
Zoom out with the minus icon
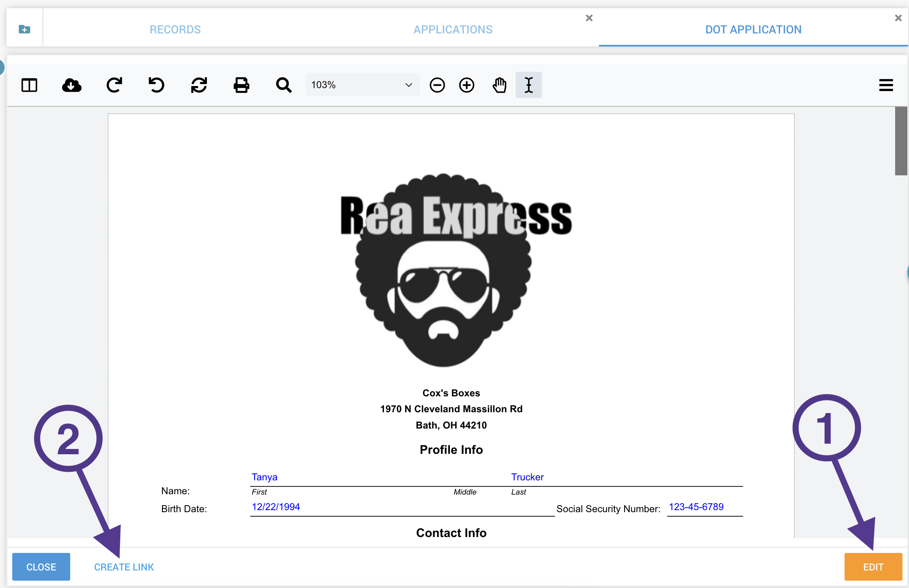pos(437,85)
